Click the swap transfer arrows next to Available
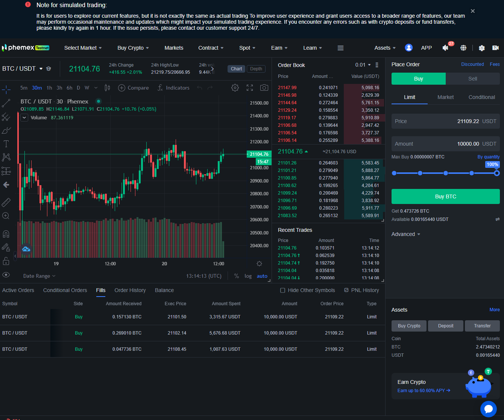Screen dimensions: 504x420 (498, 219)
